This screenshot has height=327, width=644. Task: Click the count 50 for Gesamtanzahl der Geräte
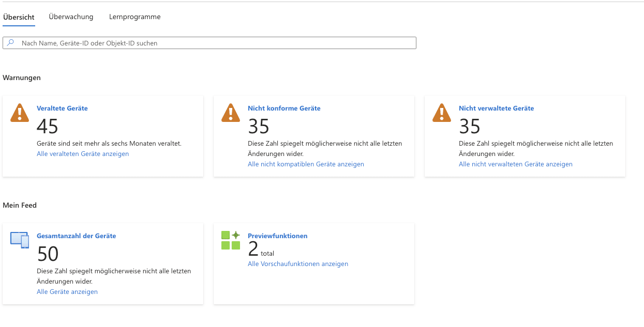pos(48,254)
